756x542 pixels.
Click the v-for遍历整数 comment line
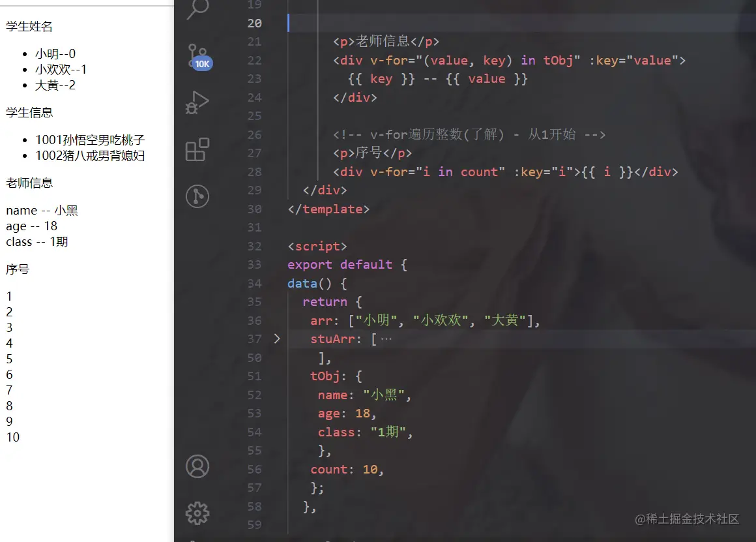[469, 134]
